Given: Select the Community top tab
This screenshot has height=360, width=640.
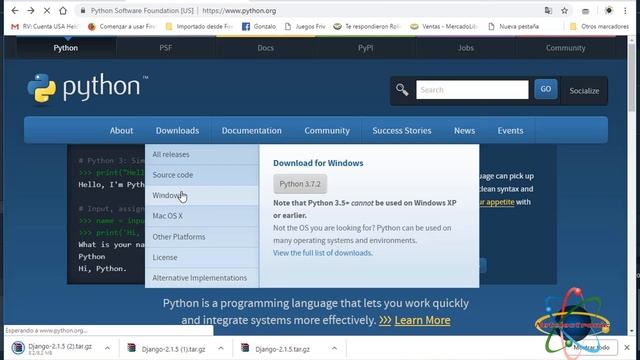Looking at the screenshot, I should tap(565, 48).
